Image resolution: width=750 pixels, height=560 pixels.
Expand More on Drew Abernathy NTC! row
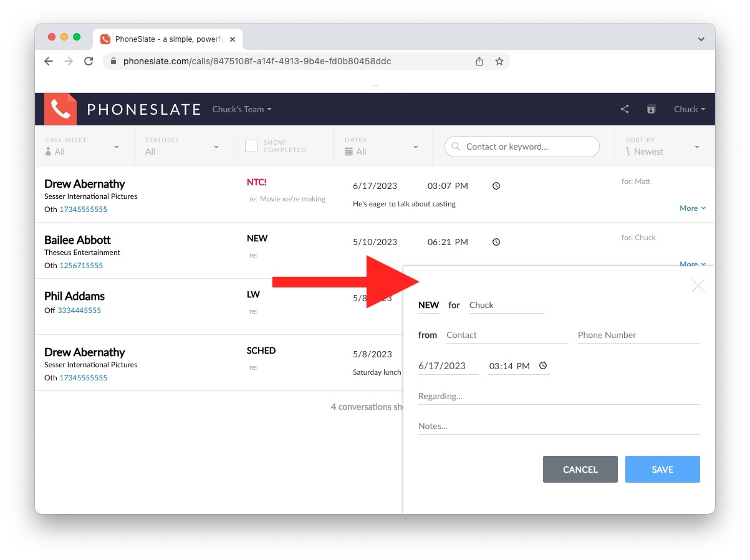tap(693, 208)
